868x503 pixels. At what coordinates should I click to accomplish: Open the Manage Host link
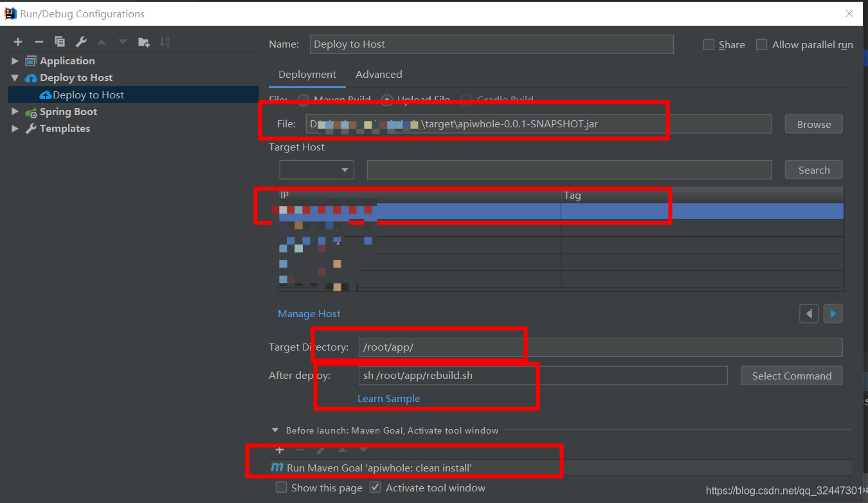(x=309, y=314)
